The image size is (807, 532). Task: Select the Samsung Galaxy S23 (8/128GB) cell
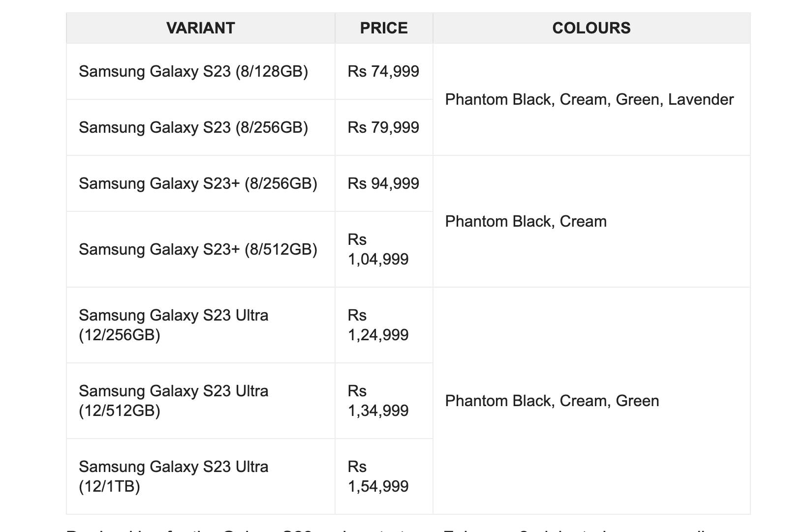tap(193, 71)
